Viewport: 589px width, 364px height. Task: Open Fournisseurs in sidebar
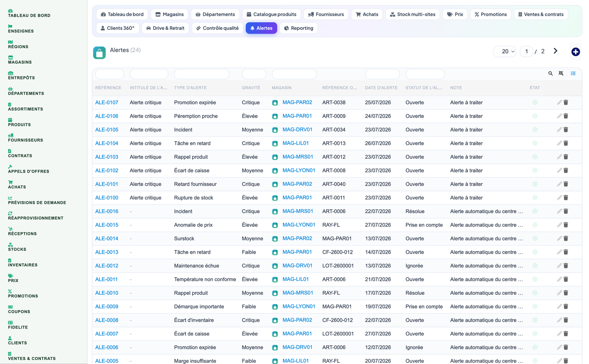[x=26, y=138]
